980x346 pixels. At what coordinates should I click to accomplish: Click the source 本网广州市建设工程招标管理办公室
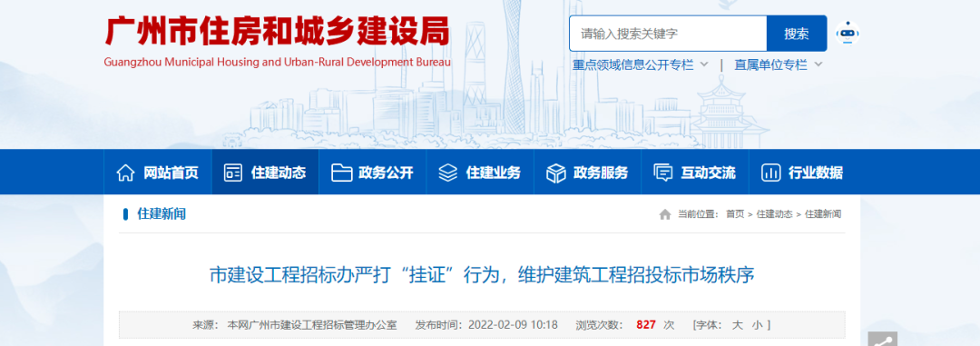pos(312,325)
